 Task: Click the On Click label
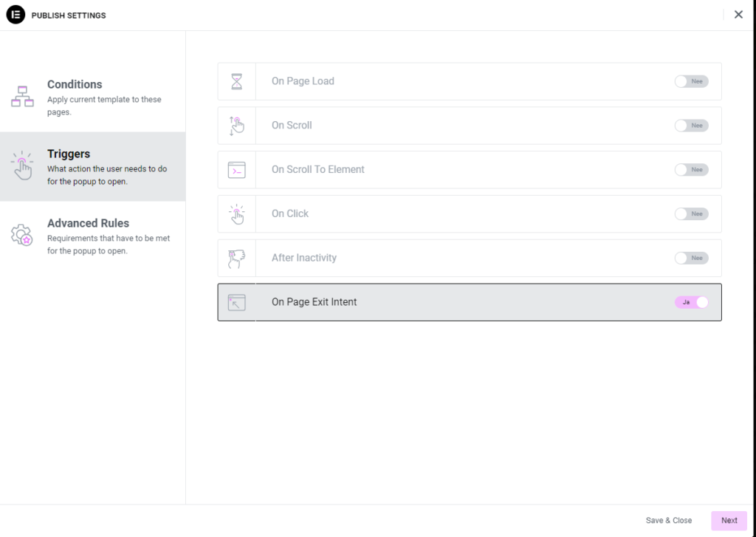pos(289,213)
